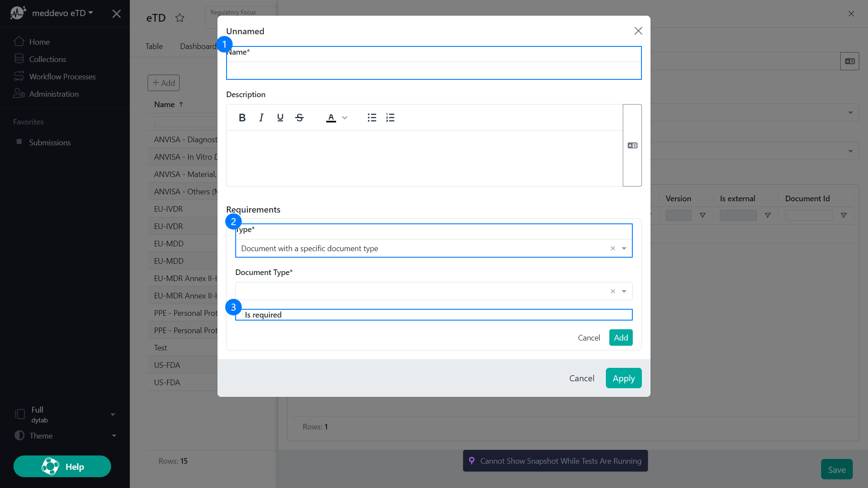Click the Apply button
Image resolution: width=868 pixels, height=488 pixels.
pyautogui.click(x=624, y=378)
